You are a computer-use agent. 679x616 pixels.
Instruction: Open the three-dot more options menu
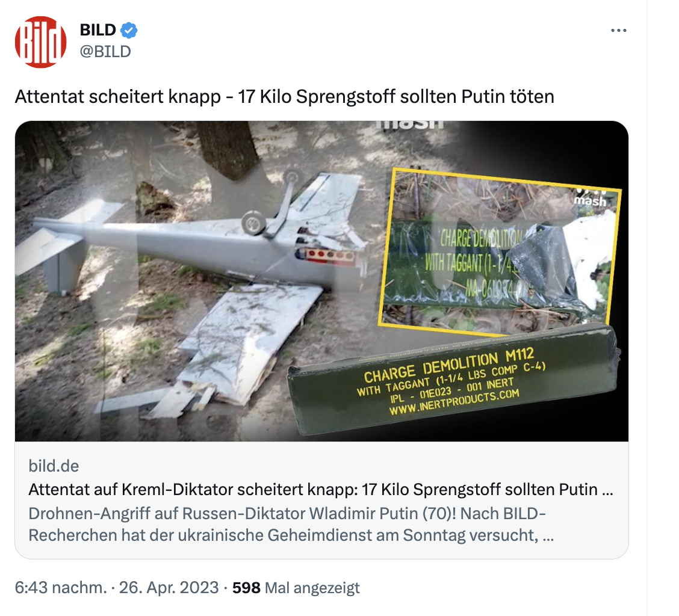tap(618, 31)
